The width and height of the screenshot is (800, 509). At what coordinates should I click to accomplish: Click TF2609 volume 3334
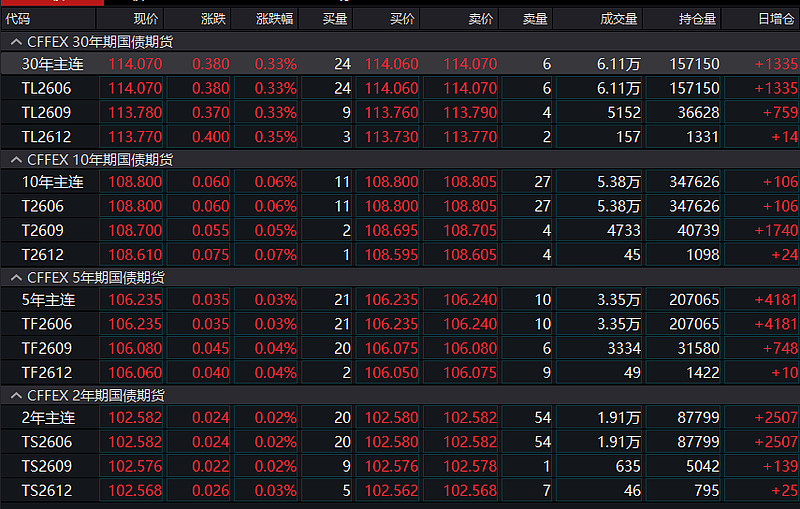pos(624,348)
